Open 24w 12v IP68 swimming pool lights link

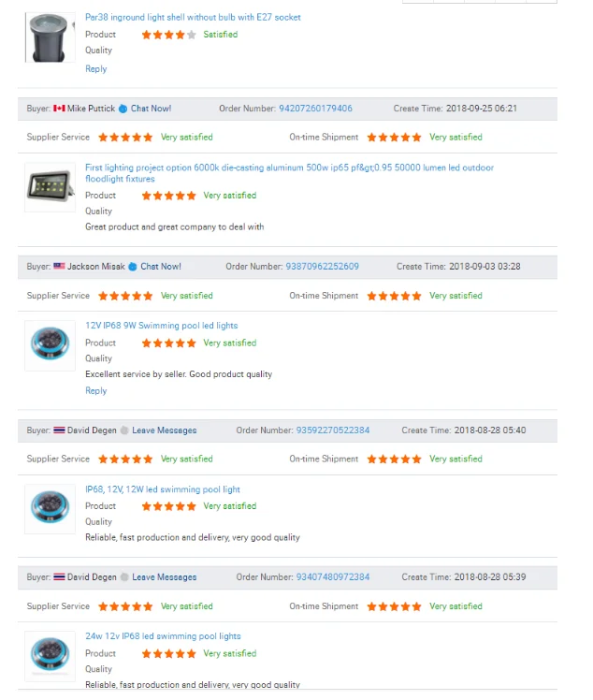163,636
